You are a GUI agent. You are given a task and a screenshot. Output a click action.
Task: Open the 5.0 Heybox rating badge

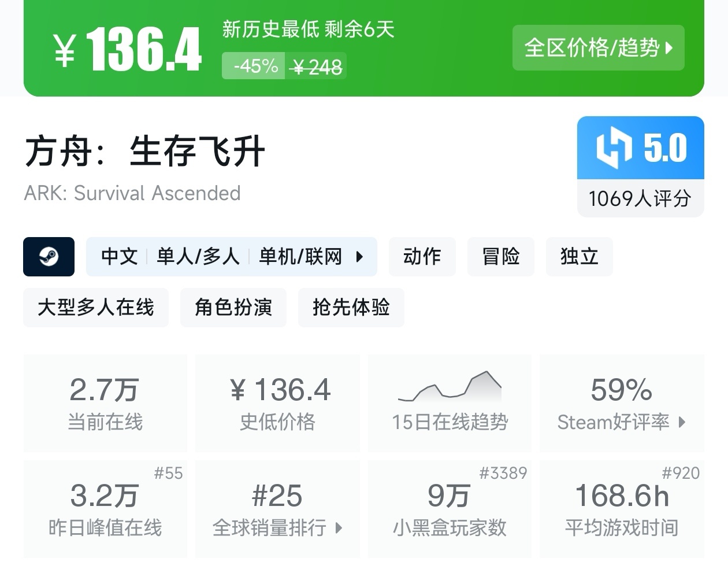tap(641, 148)
